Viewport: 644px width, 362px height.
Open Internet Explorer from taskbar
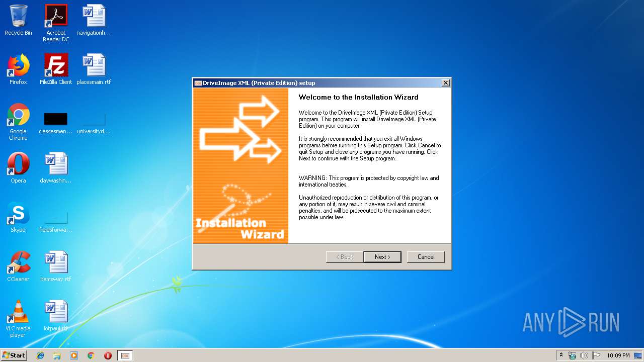pos(40,355)
